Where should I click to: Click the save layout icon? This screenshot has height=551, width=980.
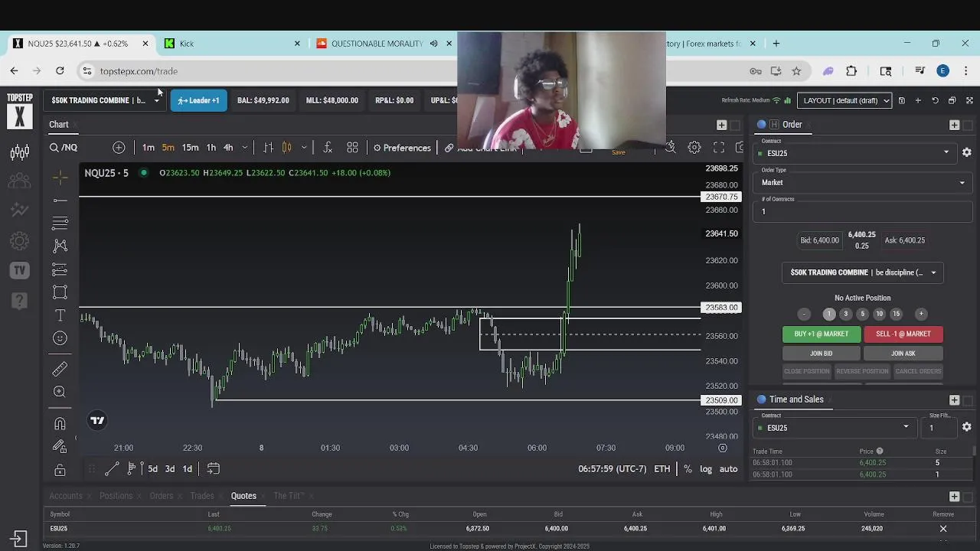click(901, 100)
